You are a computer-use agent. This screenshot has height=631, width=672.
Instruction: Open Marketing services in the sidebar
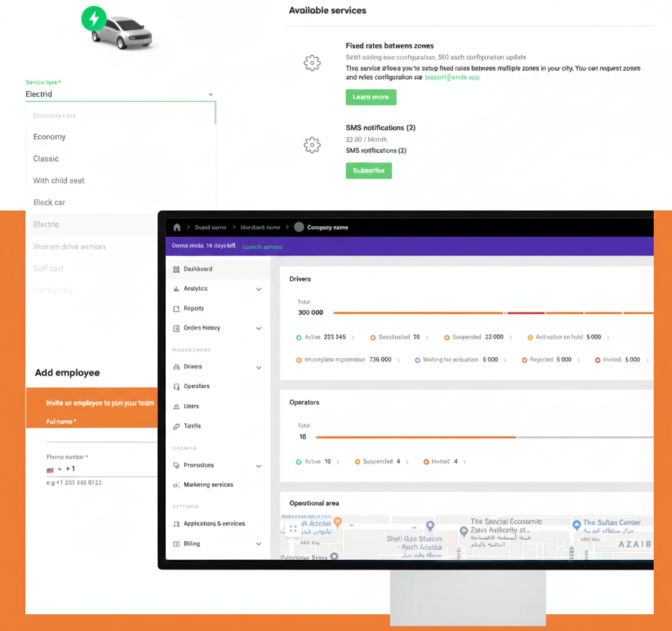(208, 485)
